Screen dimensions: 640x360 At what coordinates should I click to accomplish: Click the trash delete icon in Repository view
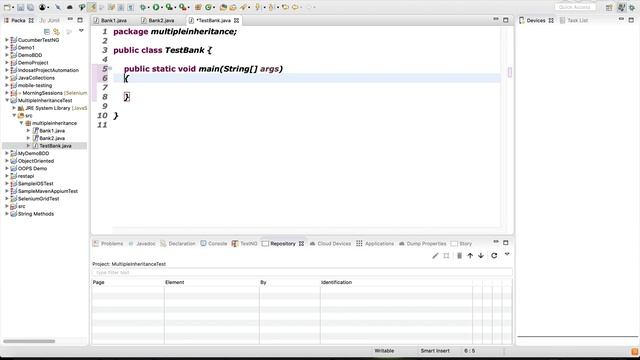coord(459,256)
